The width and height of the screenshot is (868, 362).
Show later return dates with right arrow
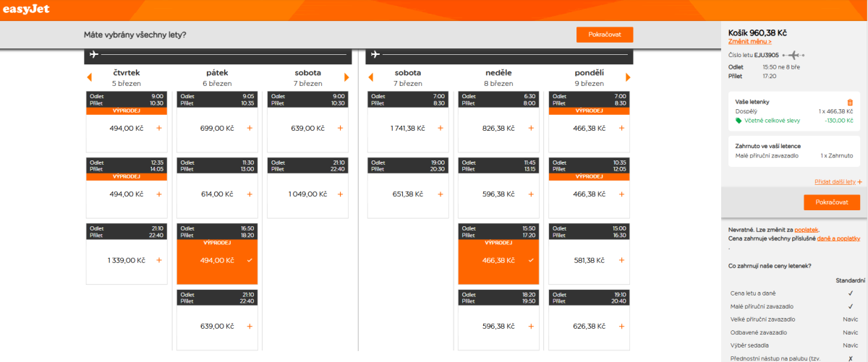tap(627, 77)
